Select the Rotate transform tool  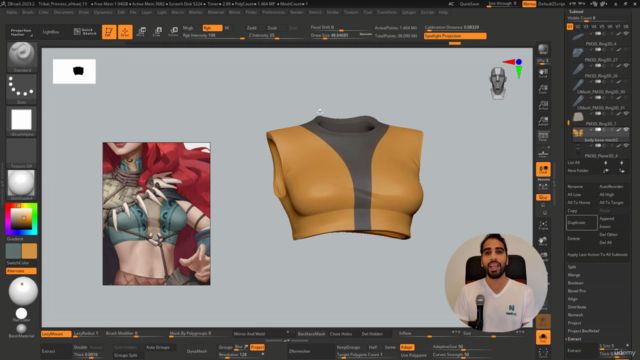coord(173,32)
